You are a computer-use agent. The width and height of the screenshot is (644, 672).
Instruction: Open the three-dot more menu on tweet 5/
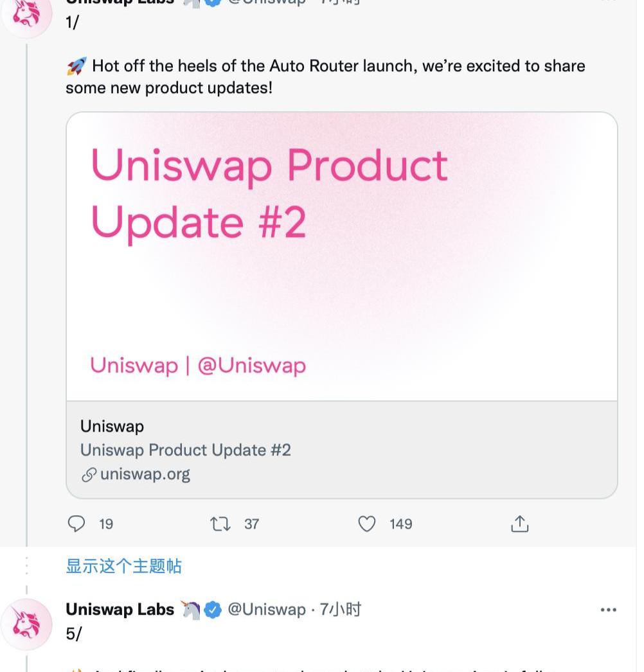[608, 610]
